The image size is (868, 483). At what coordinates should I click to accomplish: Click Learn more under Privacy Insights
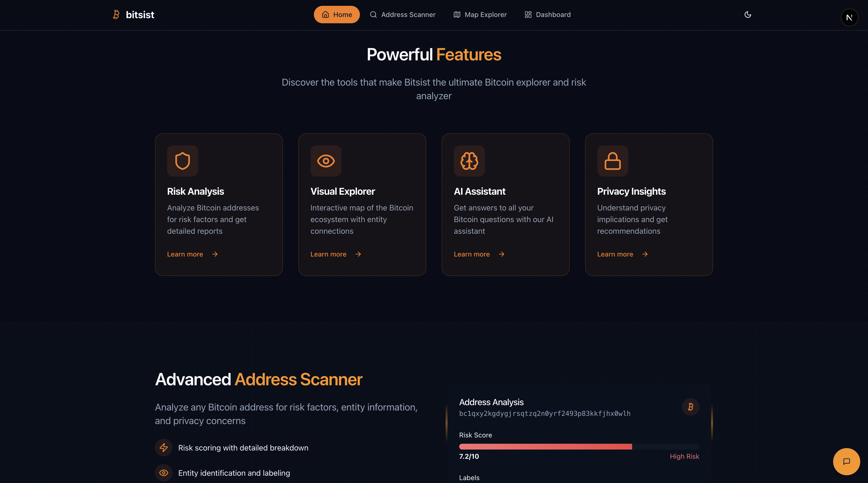[x=622, y=254]
